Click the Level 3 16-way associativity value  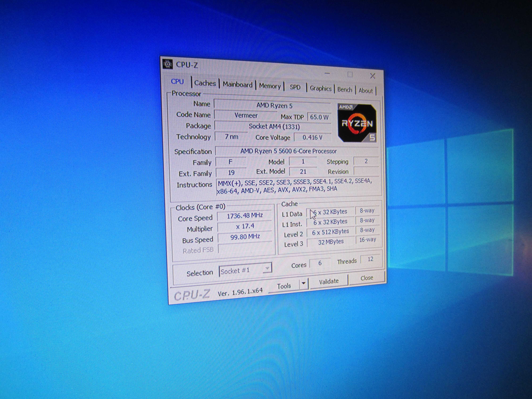click(367, 240)
